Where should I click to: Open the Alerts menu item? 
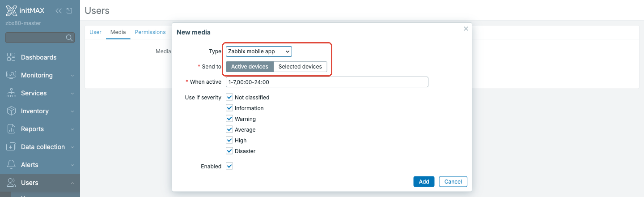[40, 165]
